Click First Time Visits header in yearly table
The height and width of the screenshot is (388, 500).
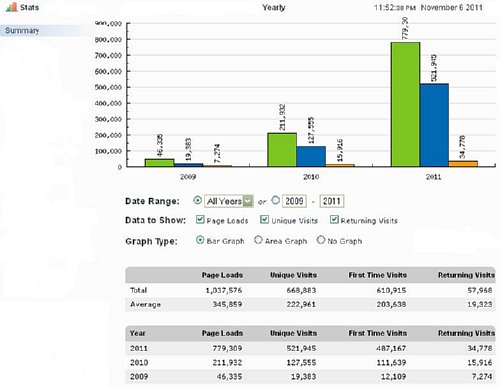378,333
